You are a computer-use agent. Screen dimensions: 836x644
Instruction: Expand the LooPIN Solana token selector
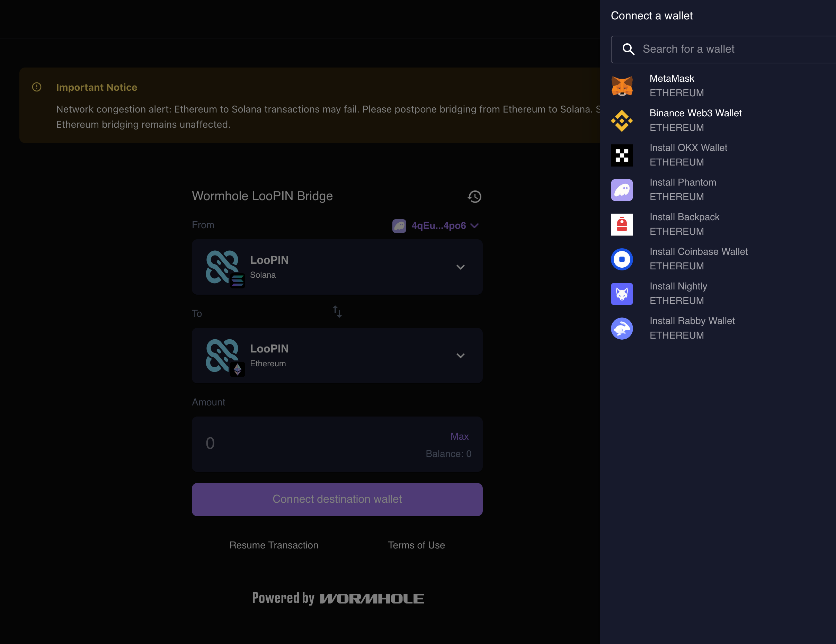pos(461,267)
